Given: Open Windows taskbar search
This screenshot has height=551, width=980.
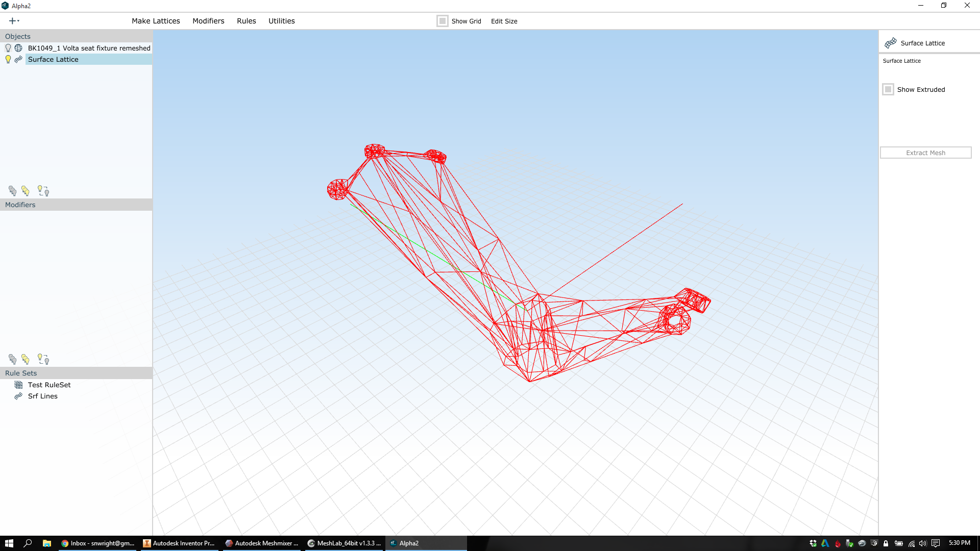Looking at the screenshot, I should [x=28, y=543].
